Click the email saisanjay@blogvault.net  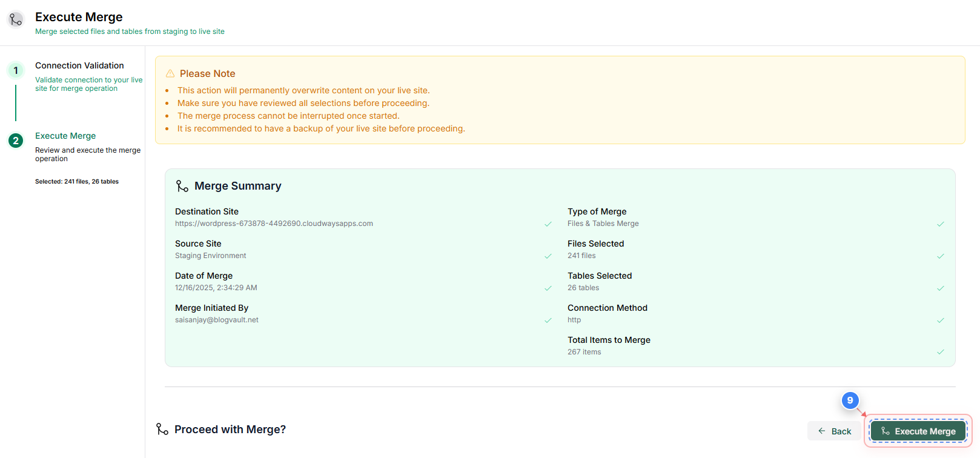(x=217, y=320)
